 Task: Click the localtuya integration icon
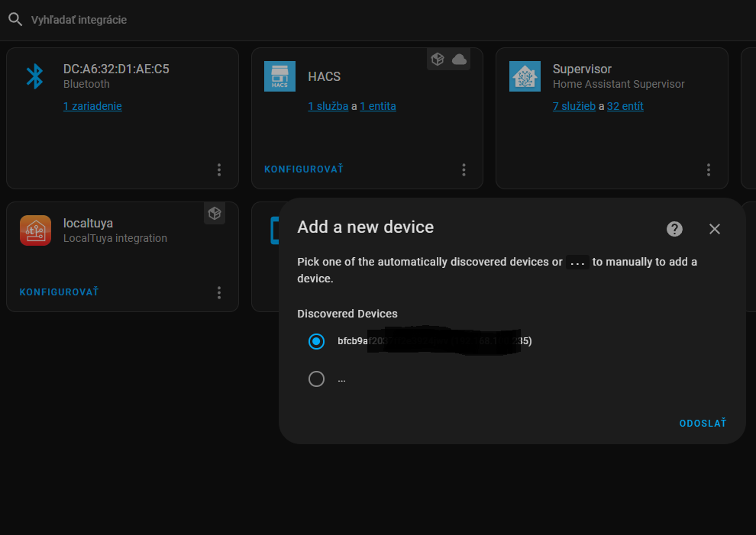35,230
